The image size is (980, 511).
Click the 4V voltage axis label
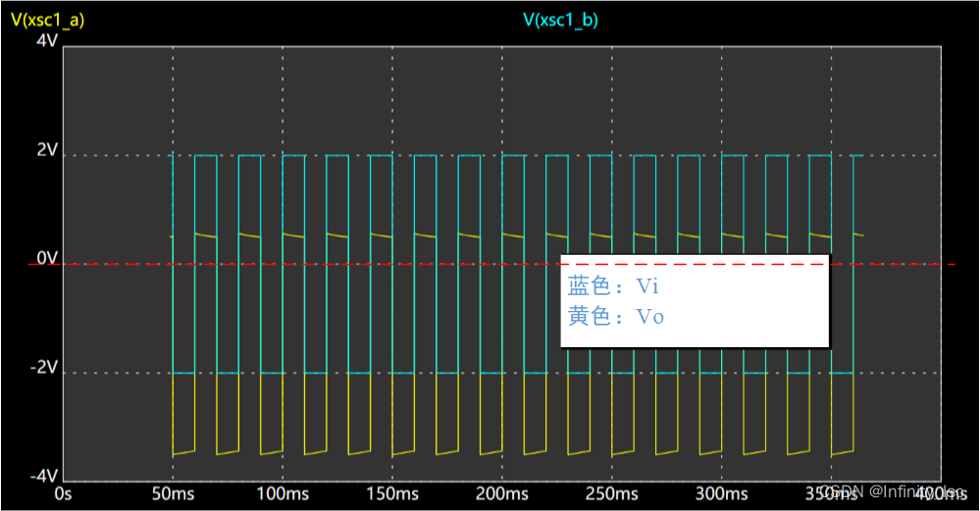click(47, 40)
